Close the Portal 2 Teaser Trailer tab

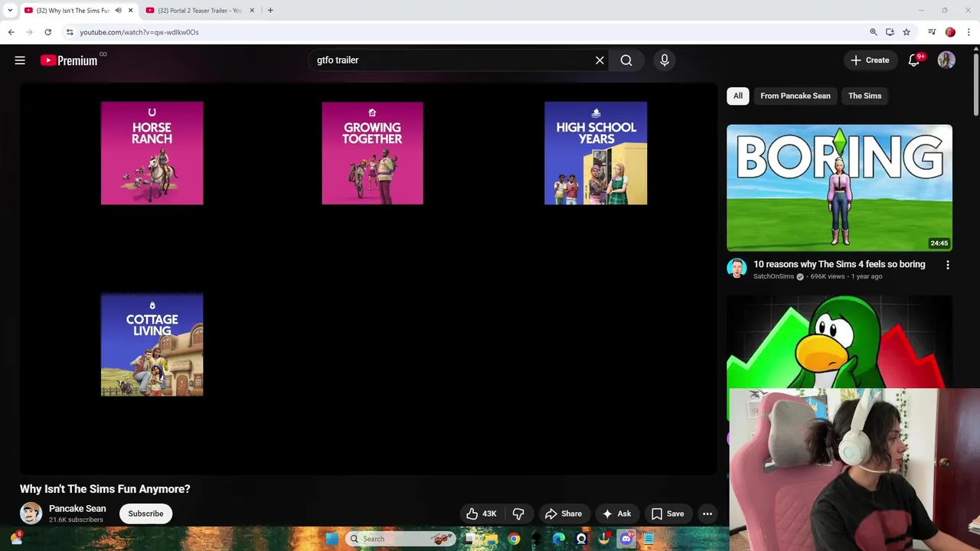click(x=252, y=11)
